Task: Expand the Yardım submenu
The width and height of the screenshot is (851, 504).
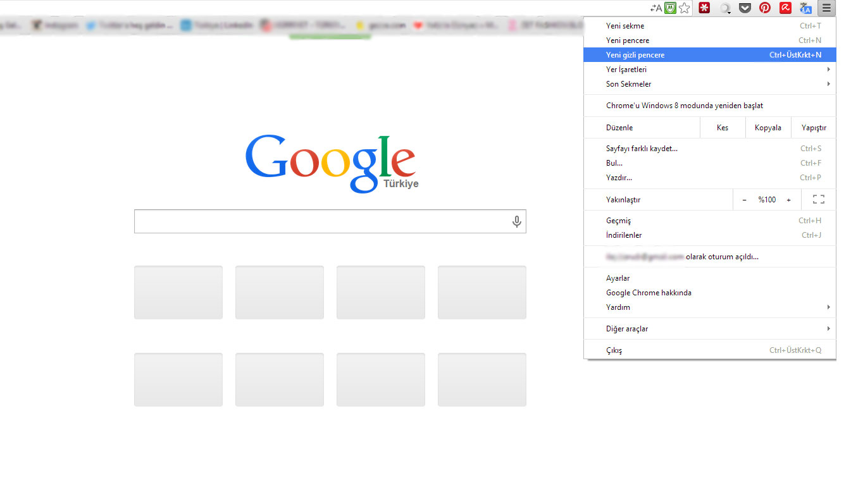Action: [710, 307]
